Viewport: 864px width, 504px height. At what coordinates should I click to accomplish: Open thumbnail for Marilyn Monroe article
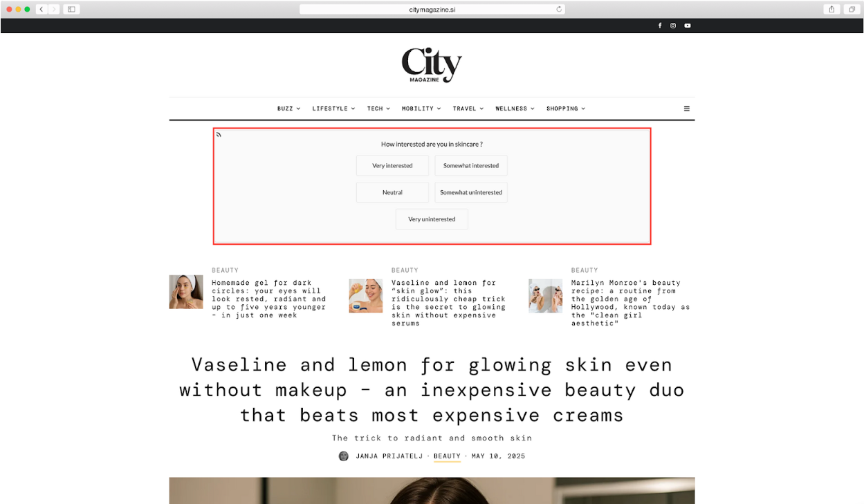pyautogui.click(x=546, y=296)
